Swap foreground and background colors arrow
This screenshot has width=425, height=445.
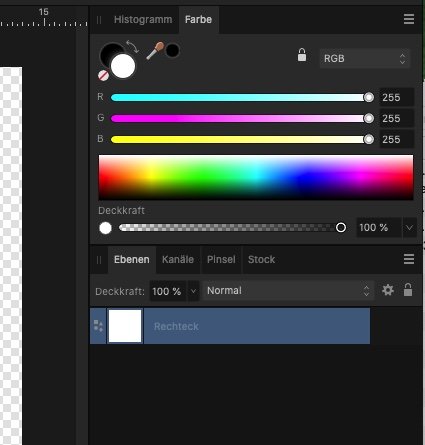pyautogui.click(x=132, y=47)
